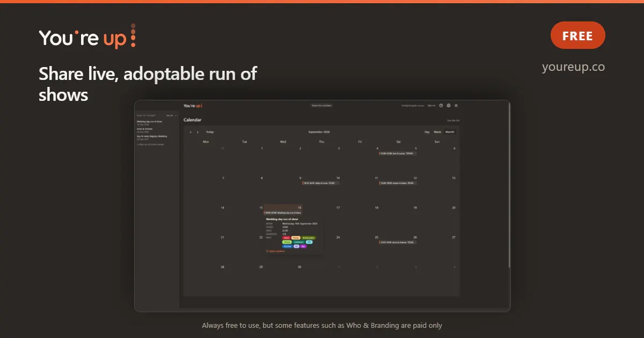Screen dimensions: 644x338
Task: Jump to Today in calendar
Action: pyautogui.click(x=210, y=132)
